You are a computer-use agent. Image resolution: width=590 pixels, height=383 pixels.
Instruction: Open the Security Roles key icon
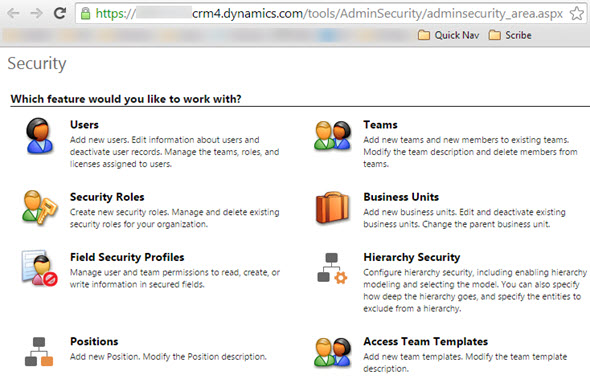coord(40,207)
